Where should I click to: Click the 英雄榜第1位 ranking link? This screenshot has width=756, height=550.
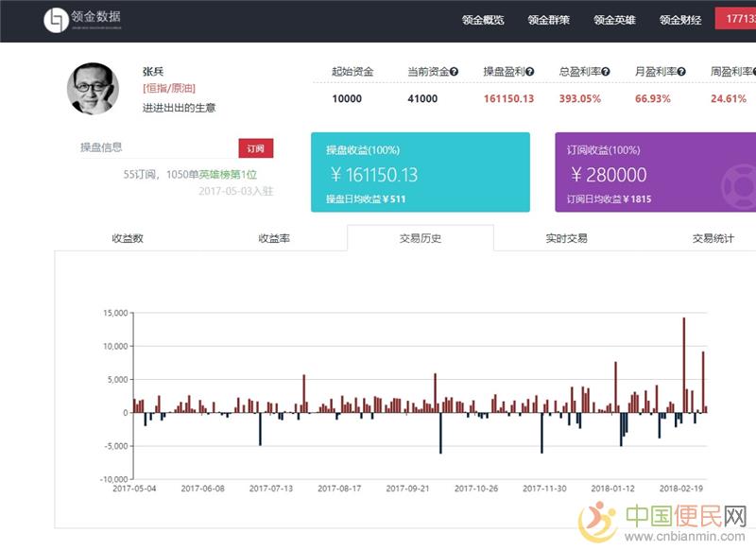(x=228, y=175)
